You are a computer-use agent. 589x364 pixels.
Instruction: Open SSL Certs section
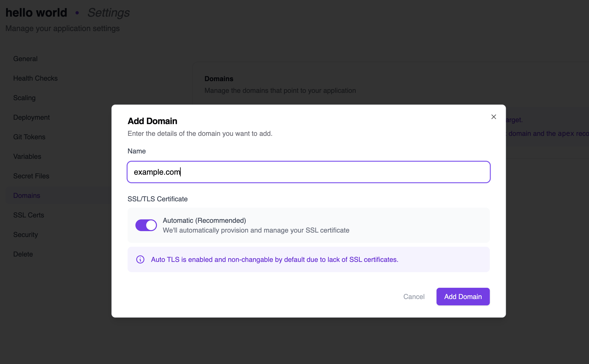tap(28, 215)
